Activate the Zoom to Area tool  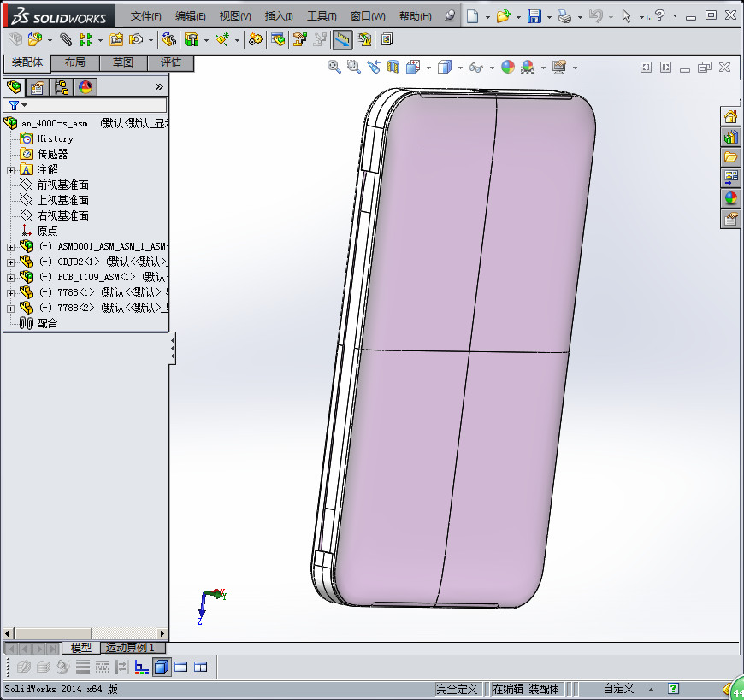(x=353, y=67)
